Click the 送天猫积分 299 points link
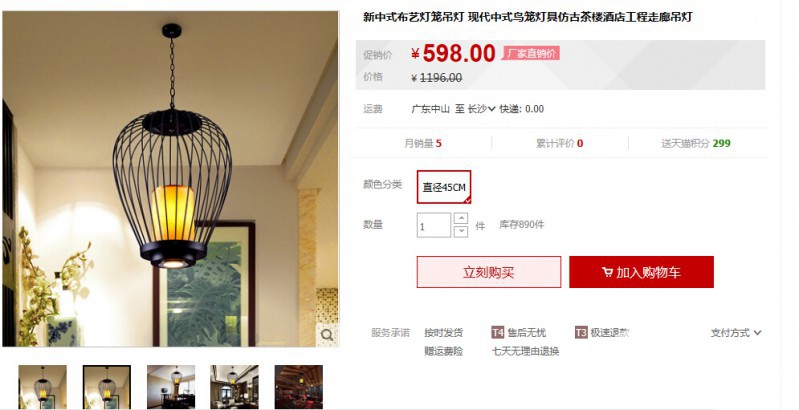Image resolution: width=799 pixels, height=410 pixels. coord(696,143)
